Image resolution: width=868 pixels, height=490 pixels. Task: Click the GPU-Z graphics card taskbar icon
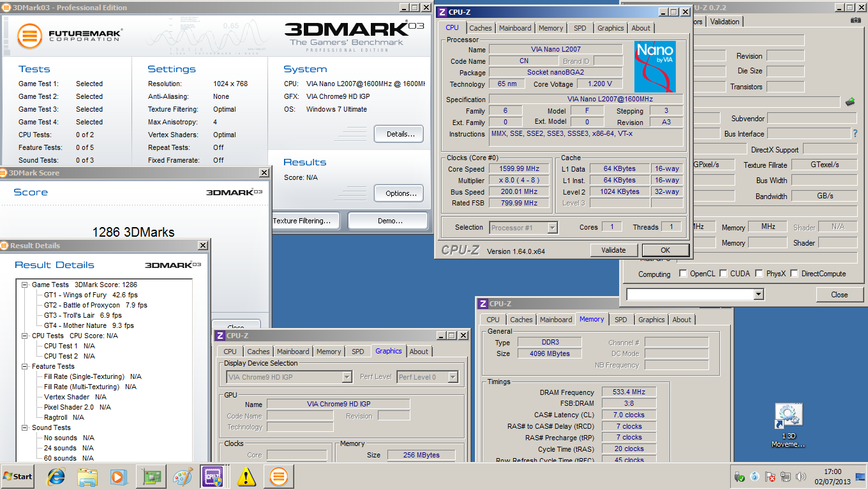pyautogui.click(x=151, y=477)
